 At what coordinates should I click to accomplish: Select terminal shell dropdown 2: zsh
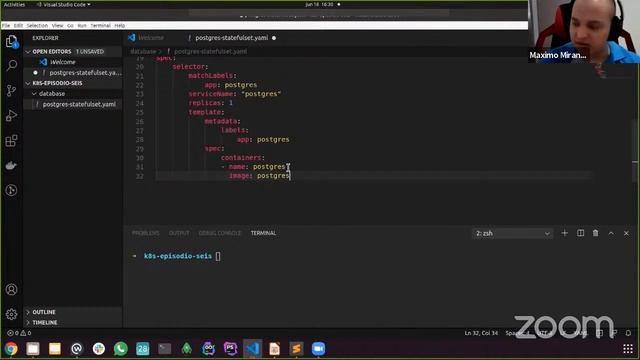click(x=513, y=233)
